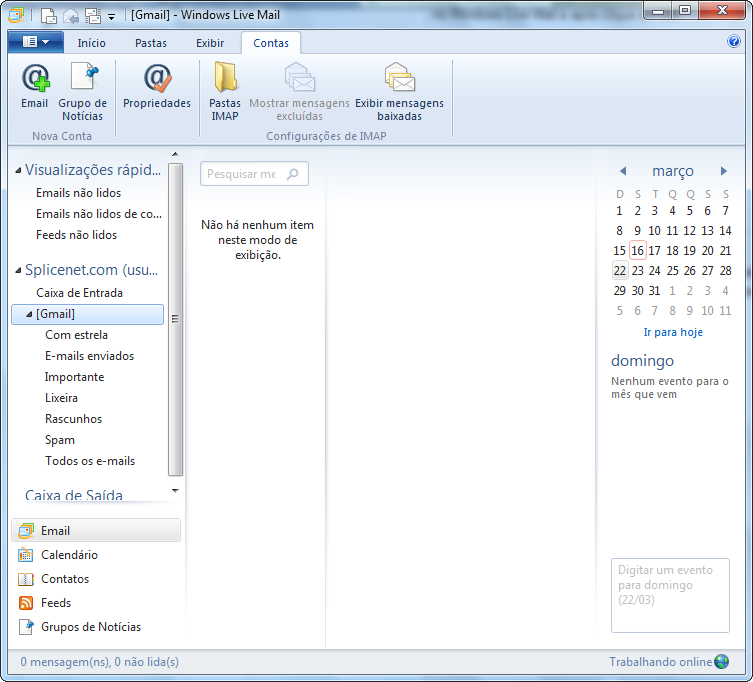This screenshot has width=753, height=682.
Task: Collapse the [Gmail] folder tree
Action: click(29, 314)
